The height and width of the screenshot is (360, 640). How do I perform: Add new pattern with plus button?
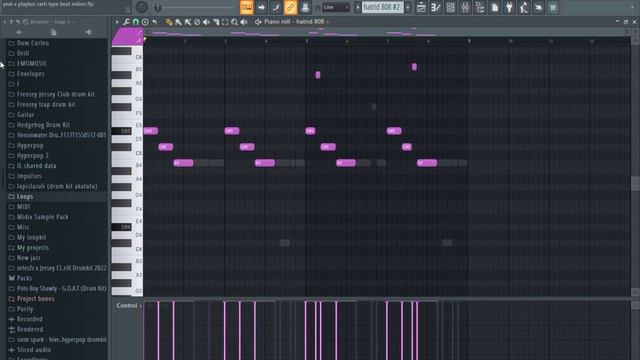coord(407,7)
